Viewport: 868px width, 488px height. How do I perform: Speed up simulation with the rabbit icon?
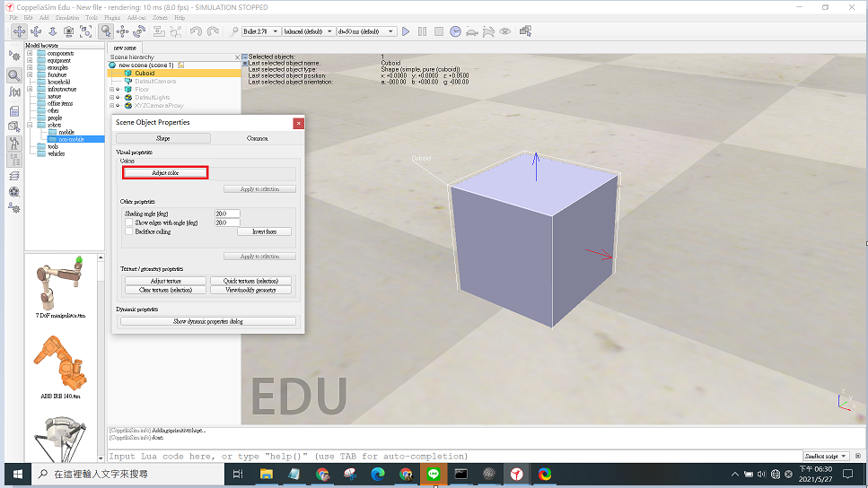(x=488, y=31)
